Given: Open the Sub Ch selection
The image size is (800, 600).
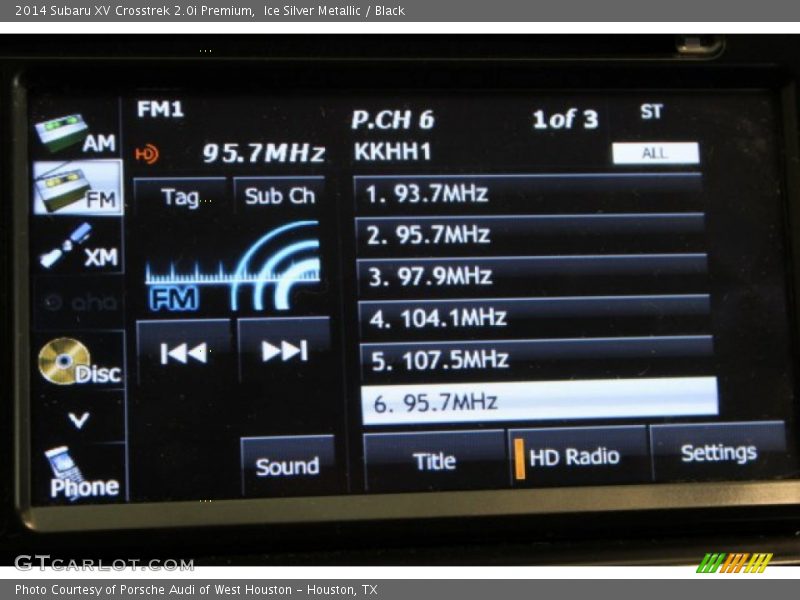Looking at the screenshot, I should click(x=280, y=195).
